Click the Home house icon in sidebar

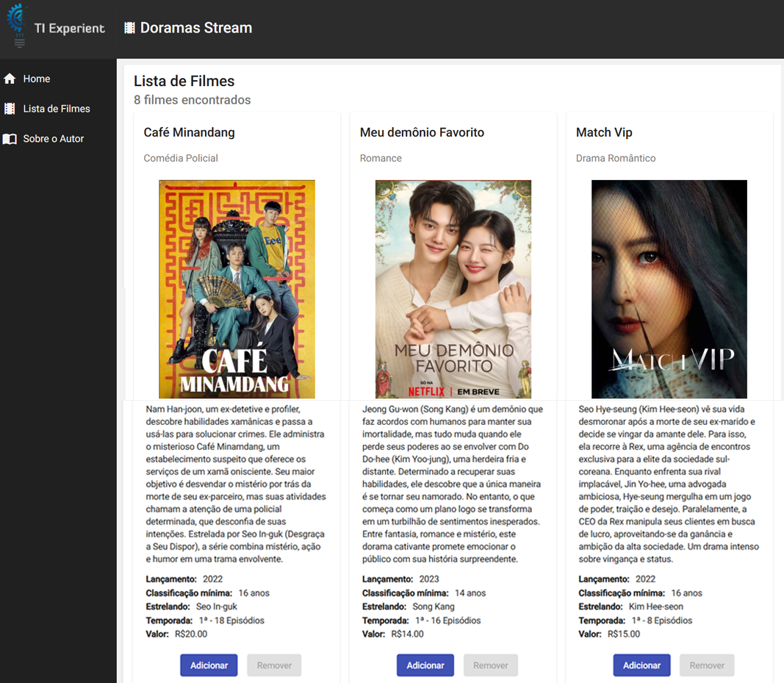click(10, 79)
